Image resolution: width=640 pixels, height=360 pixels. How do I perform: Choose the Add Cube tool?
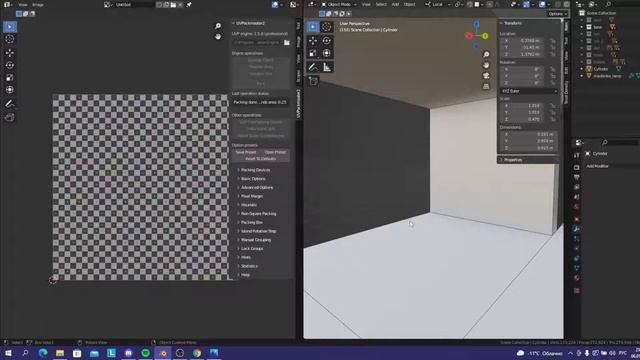[313, 81]
